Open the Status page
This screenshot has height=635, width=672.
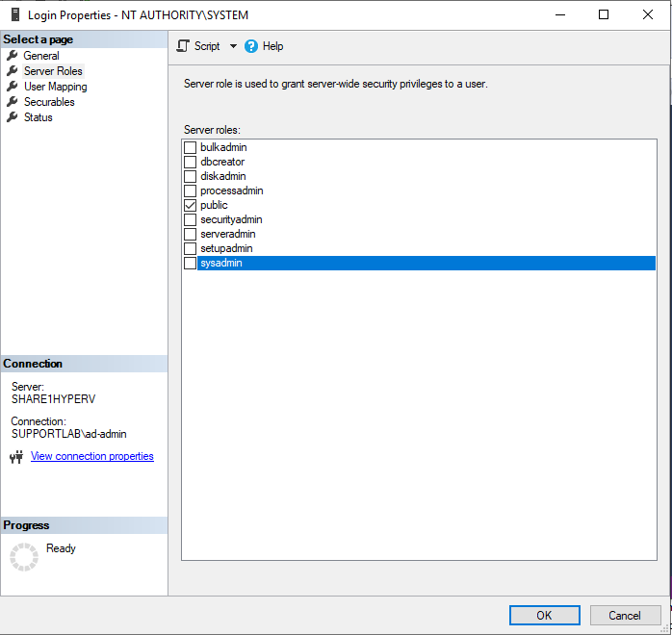(39, 117)
